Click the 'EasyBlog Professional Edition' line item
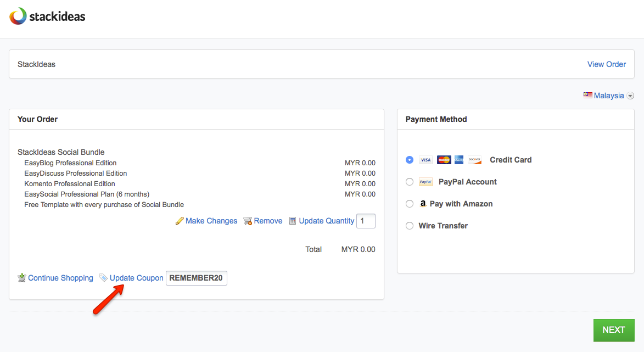644x352 pixels. (x=70, y=163)
